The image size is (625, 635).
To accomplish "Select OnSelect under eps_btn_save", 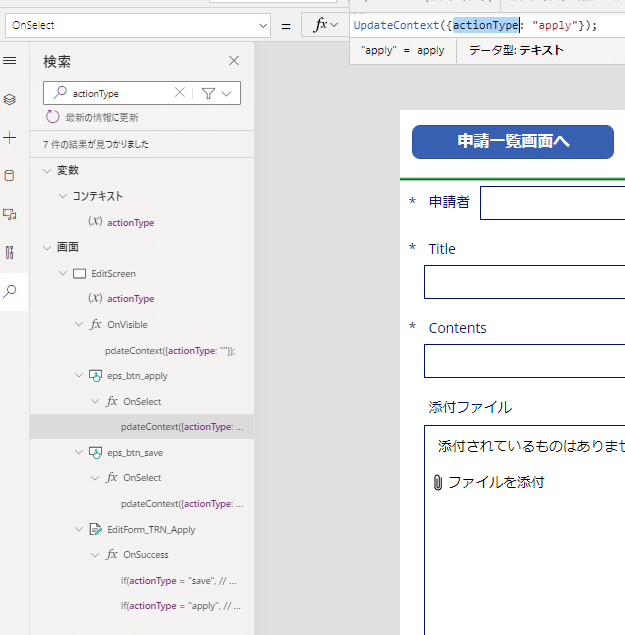I will point(142,478).
